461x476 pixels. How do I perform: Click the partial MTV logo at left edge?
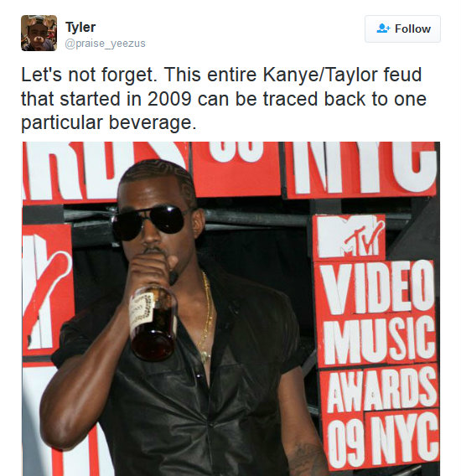pos(47,290)
